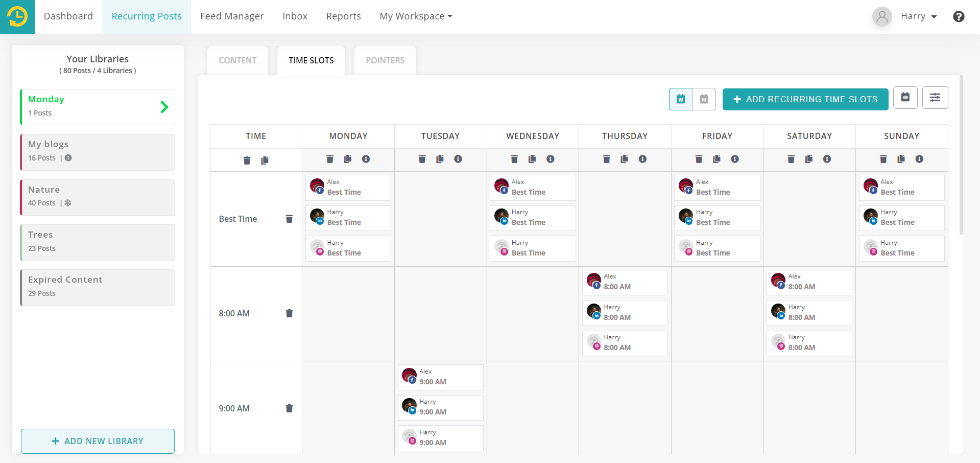Open the filter sliders control
980x463 pixels.
(x=935, y=97)
